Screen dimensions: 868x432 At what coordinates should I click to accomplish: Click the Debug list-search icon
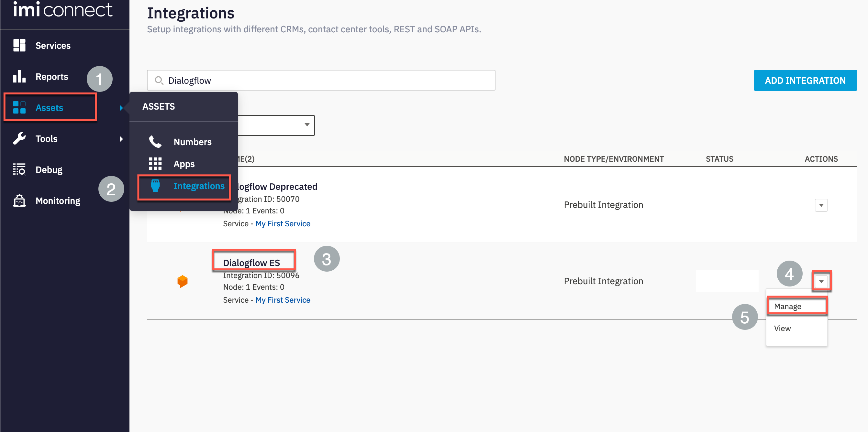click(19, 169)
